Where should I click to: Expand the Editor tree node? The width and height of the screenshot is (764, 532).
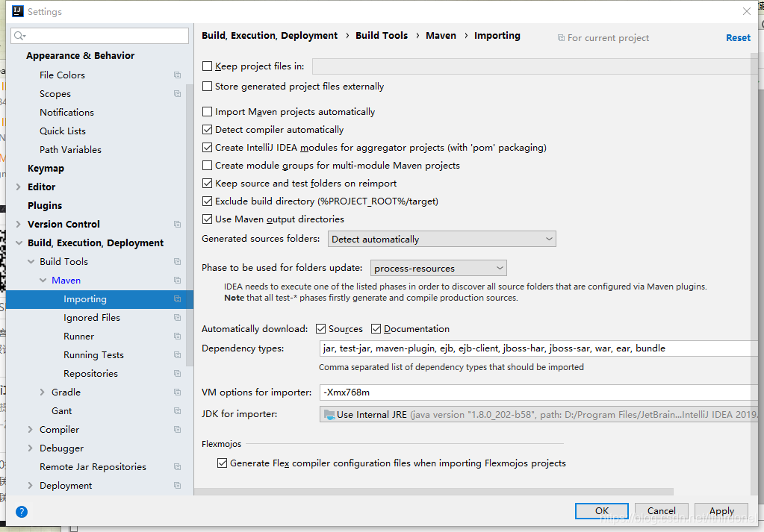[x=19, y=187]
